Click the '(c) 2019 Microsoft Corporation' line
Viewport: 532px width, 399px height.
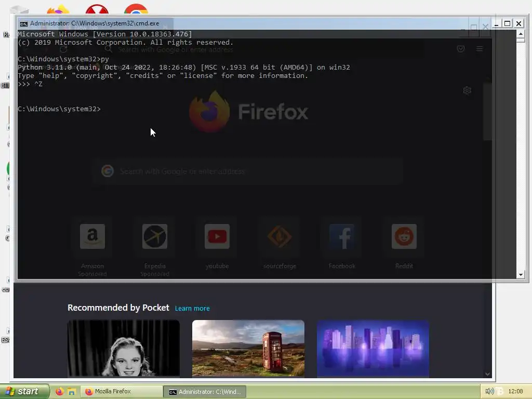tap(126, 43)
